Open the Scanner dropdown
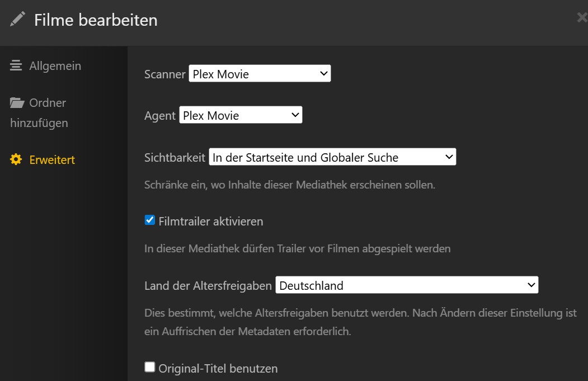Viewport: 588px width, 381px height. coord(260,73)
